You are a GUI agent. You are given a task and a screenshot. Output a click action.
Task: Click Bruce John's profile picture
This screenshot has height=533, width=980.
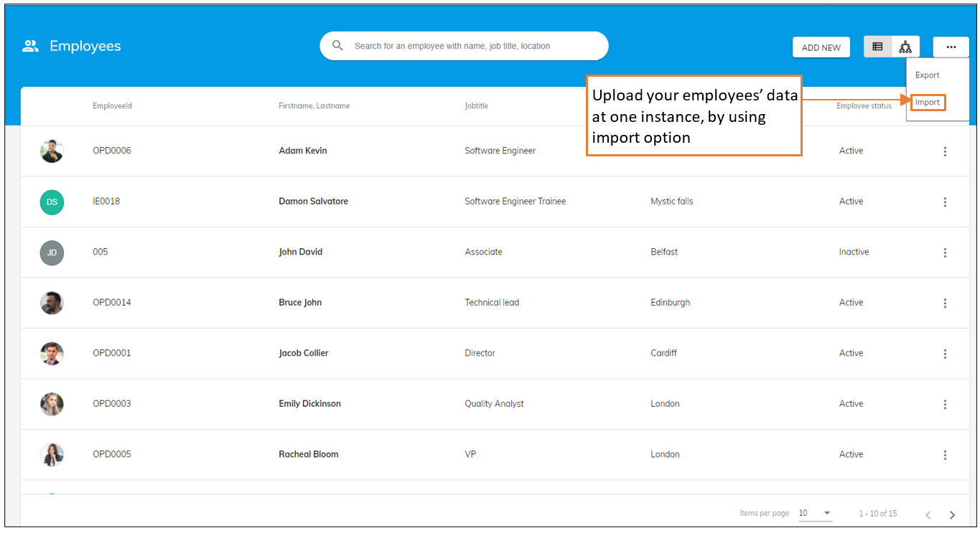tap(51, 303)
